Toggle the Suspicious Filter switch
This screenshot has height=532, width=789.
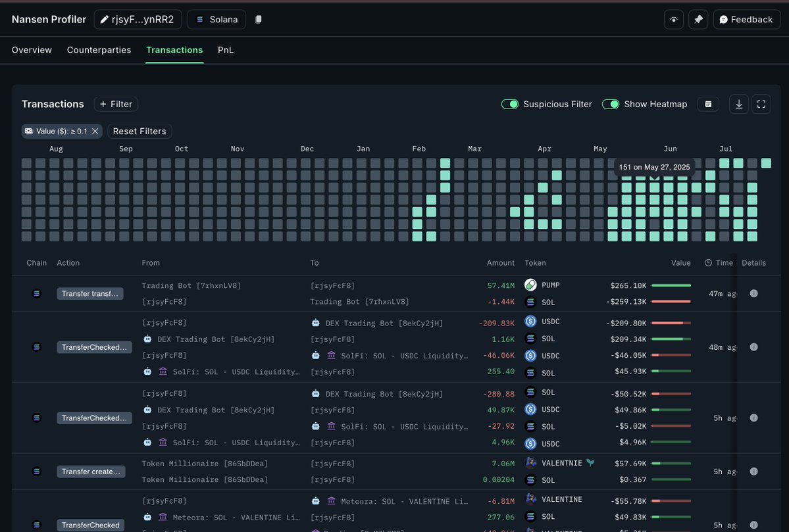click(510, 104)
